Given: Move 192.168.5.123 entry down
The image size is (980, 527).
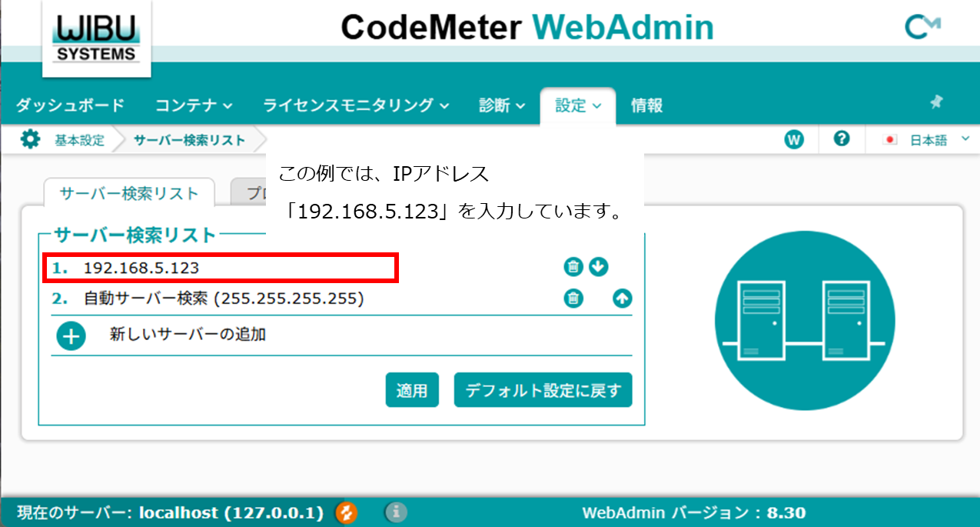Looking at the screenshot, I should pyautogui.click(x=598, y=267).
